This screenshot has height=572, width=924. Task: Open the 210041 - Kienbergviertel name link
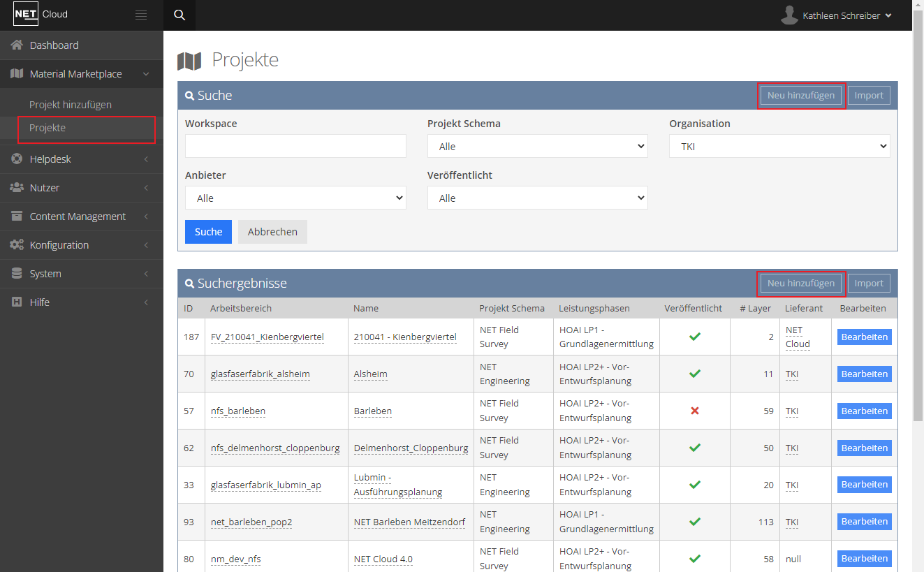(x=405, y=337)
